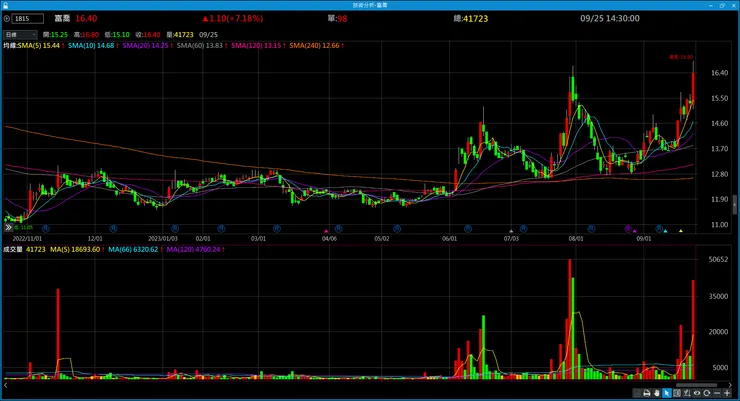Select the SMA(60) 13.83 indicator label
The width and height of the screenshot is (740, 401).
pos(202,46)
